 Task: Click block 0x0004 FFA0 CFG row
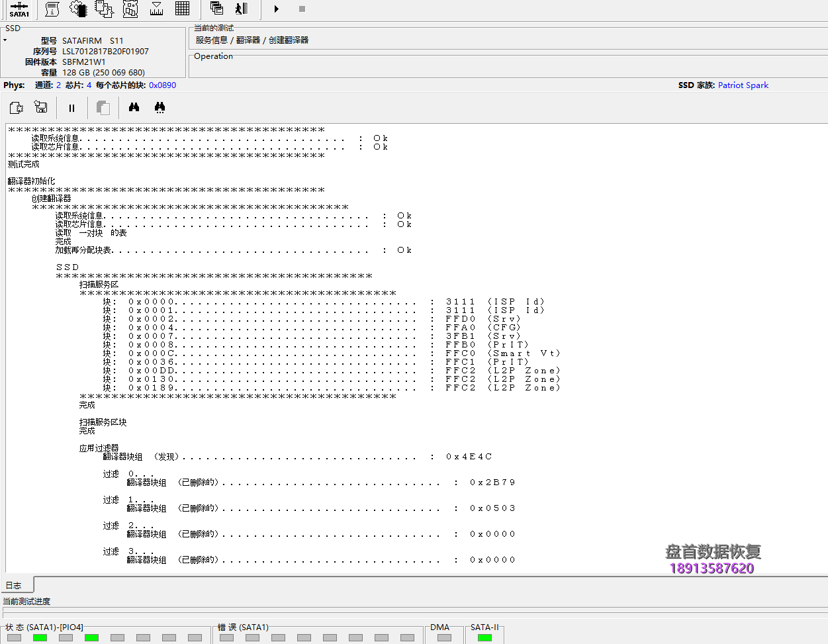(312, 328)
